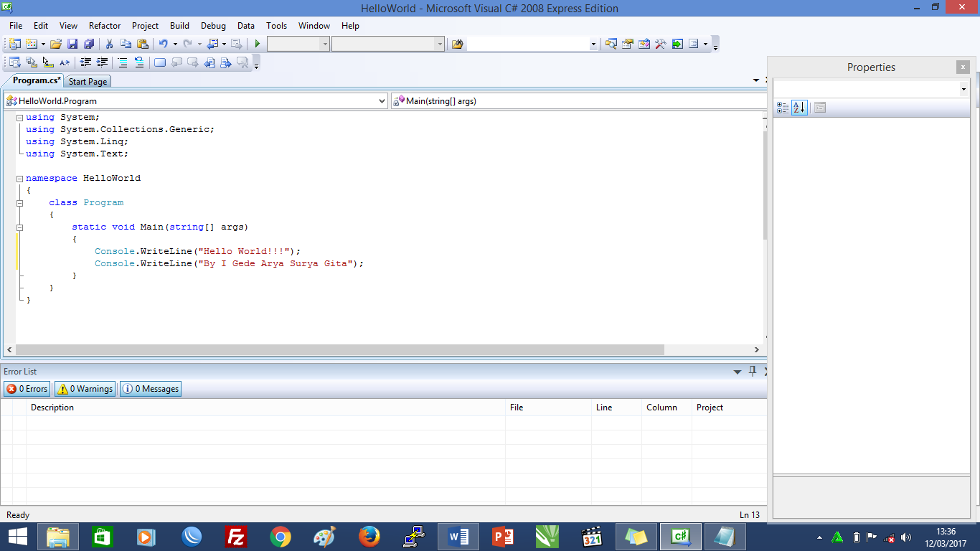Screen dimensions: 980x551
Task: Click the Find in Files icon
Action: pyautogui.click(x=458, y=44)
